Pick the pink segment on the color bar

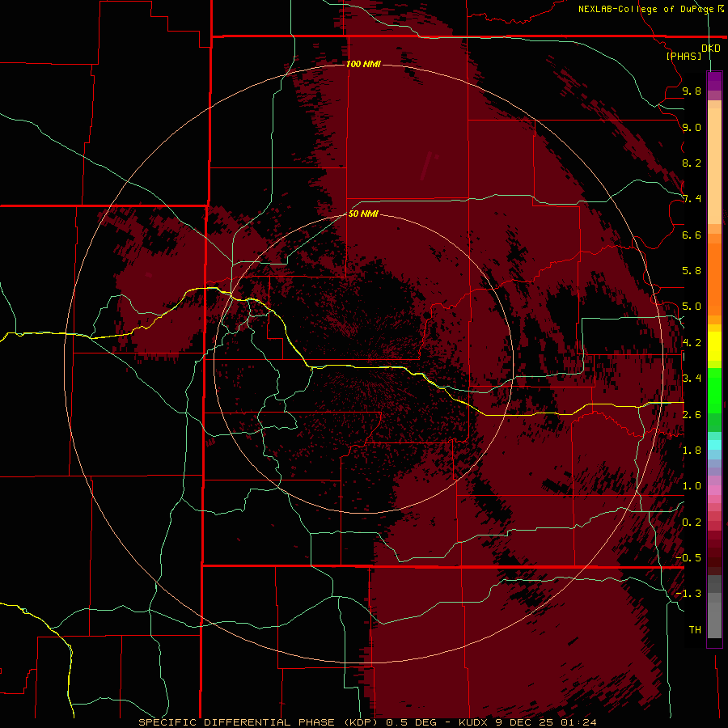coord(714,490)
